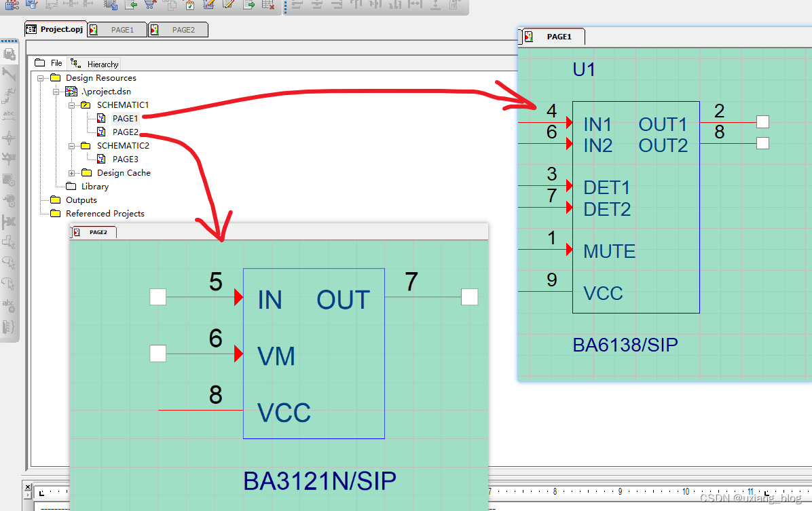The width and height of the screenshot is (812, 511).
Task: Select the SCHEMATIC2 tree folder
Action: click(123, 146)
